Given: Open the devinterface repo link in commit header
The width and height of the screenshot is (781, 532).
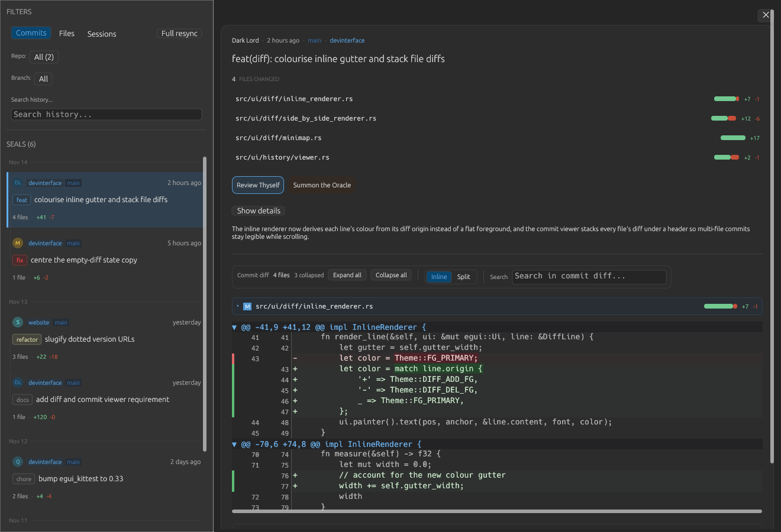Looking at the screenshot, I should point(347,40).
